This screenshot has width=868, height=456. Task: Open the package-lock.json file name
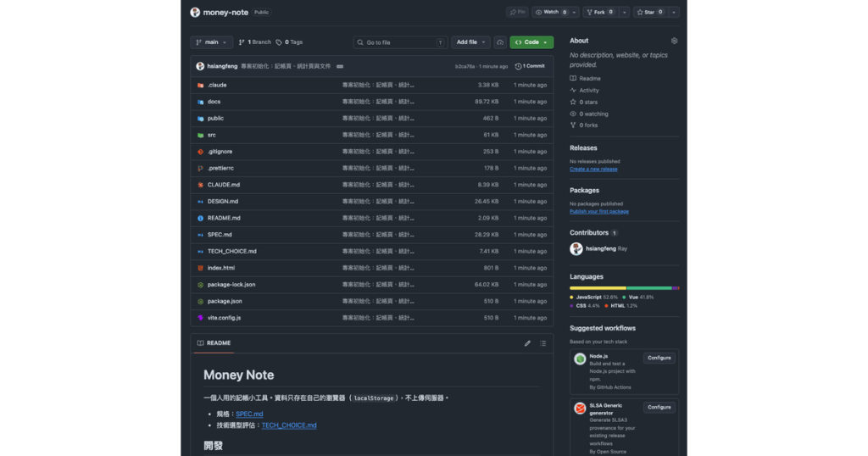tap(231, 285)
